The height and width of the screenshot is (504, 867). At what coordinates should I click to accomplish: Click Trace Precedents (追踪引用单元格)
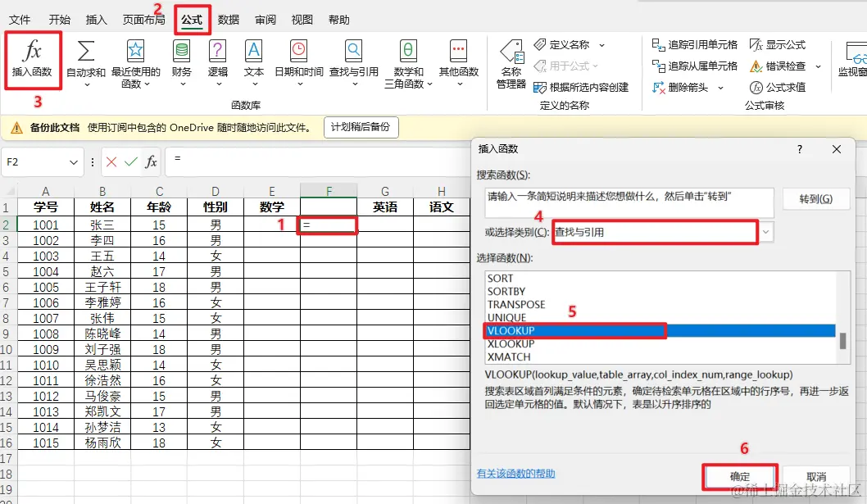[x=694, y=45]
